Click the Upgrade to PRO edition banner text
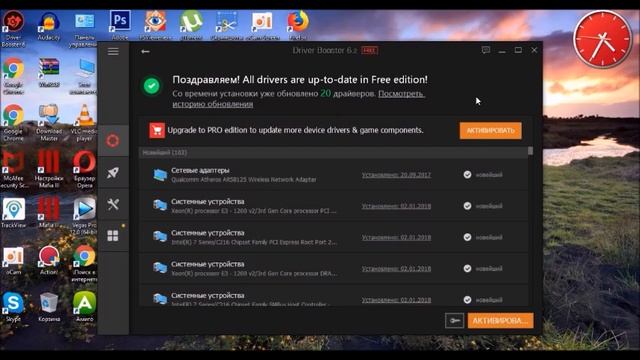Image resolution: width=640 pixels, height=360 pixels. (x=295, y=130)
